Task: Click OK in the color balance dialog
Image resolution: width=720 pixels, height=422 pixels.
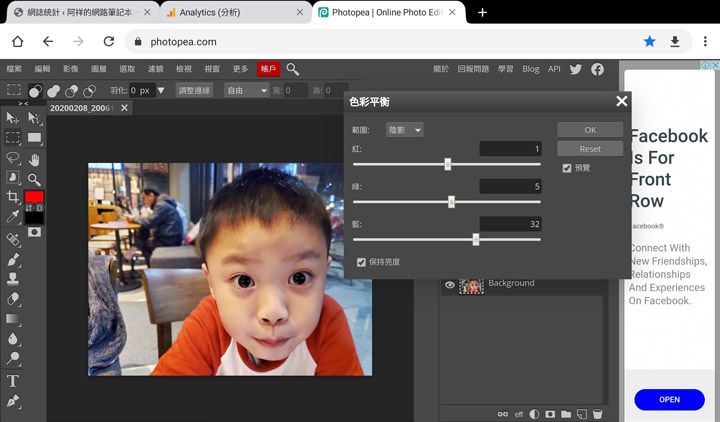Action: [x=590, y=130]
